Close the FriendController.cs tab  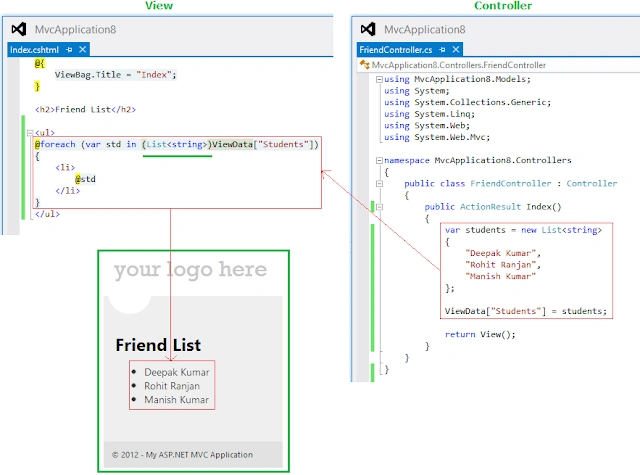(456, 49)
